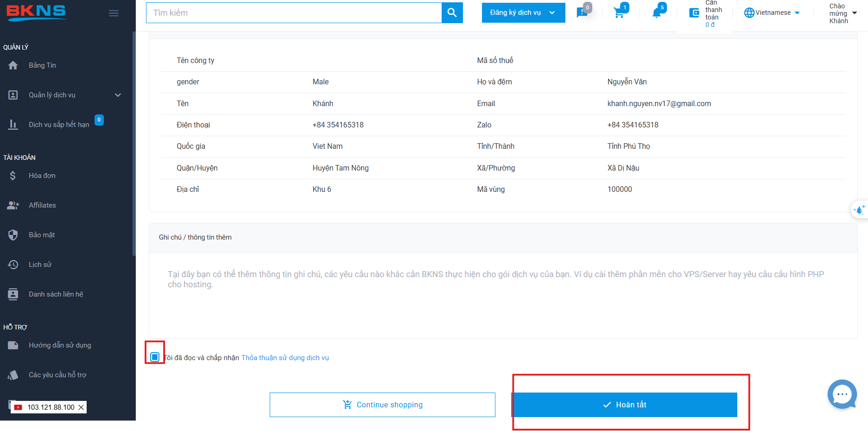The image size is (868, 431).
Task: Click Tỉnh Phú Thọ value
Action: pos(628,146)
